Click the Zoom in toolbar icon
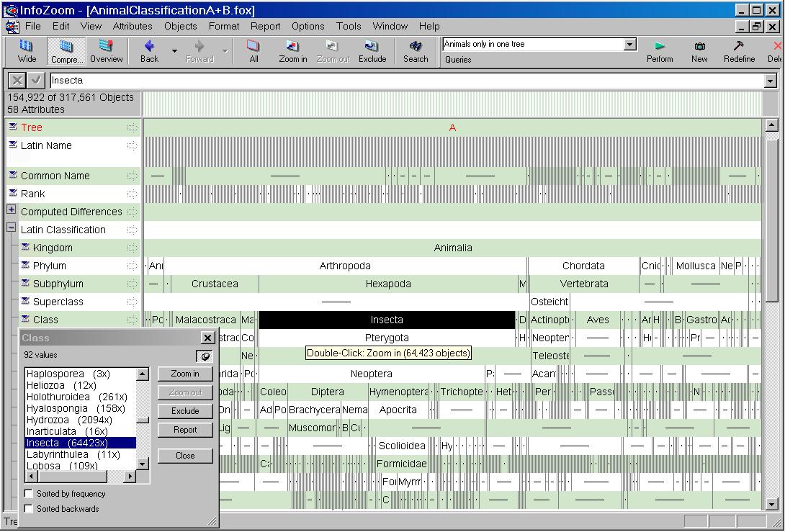 [292, 50]
